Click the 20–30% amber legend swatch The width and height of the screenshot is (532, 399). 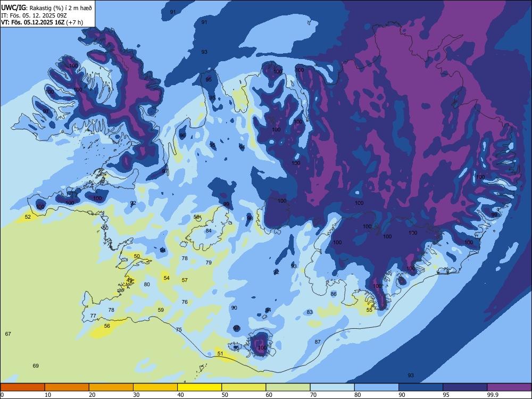111,387
